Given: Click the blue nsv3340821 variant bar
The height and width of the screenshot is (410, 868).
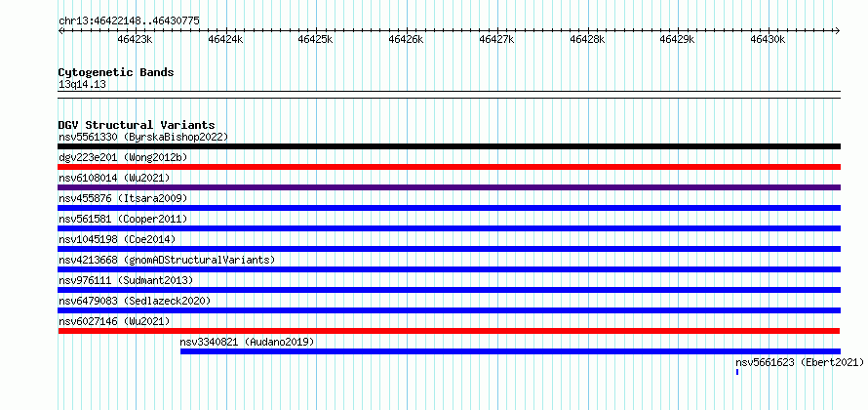Looking at the screenshot, I should pyautogui.click(x=510, y=351).
